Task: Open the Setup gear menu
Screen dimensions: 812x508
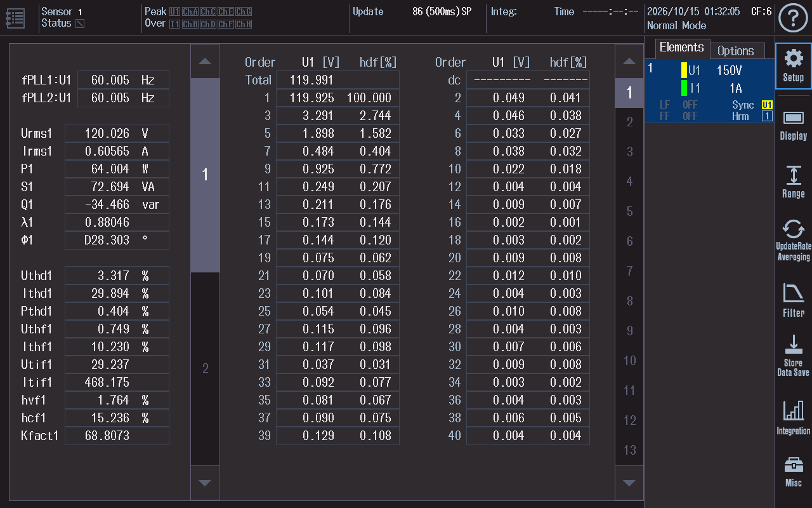Action: click(x=793, y=66)
